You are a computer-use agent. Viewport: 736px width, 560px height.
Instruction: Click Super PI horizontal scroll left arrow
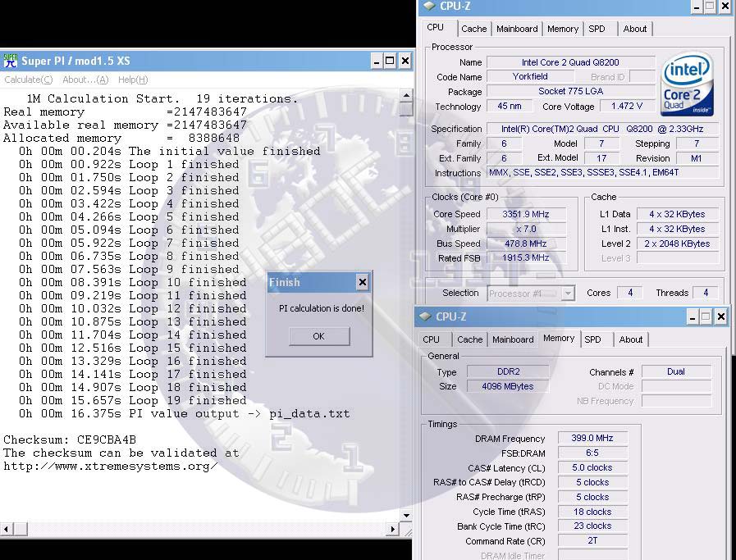pos(6,530)
